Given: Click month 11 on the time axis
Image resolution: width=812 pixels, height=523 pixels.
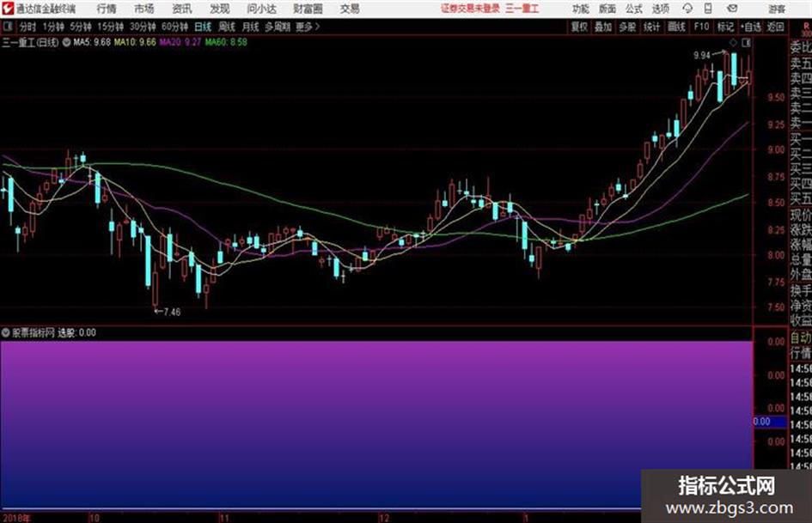Looking at the screenshot, I should (x=223, y=518).
